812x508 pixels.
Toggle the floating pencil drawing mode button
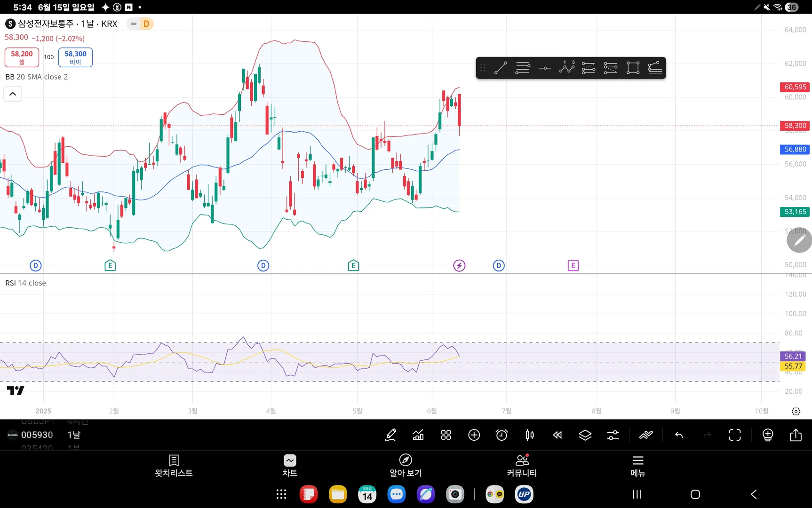799,241
